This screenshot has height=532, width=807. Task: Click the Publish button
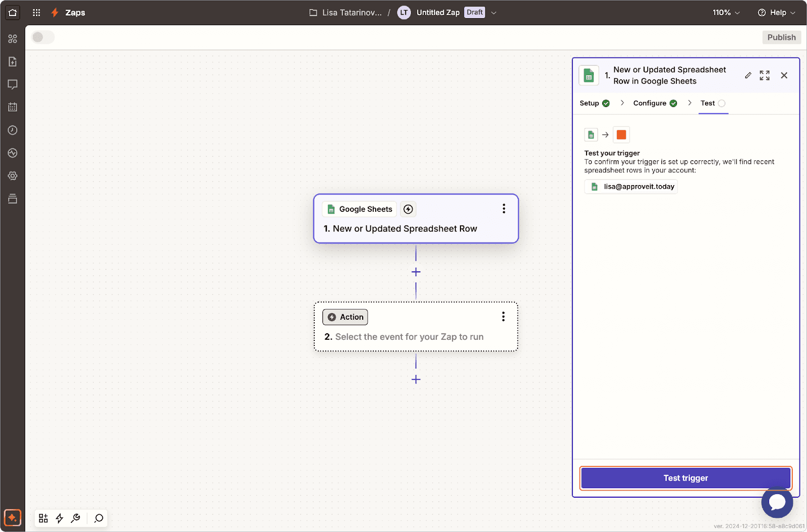pos(781,37)
